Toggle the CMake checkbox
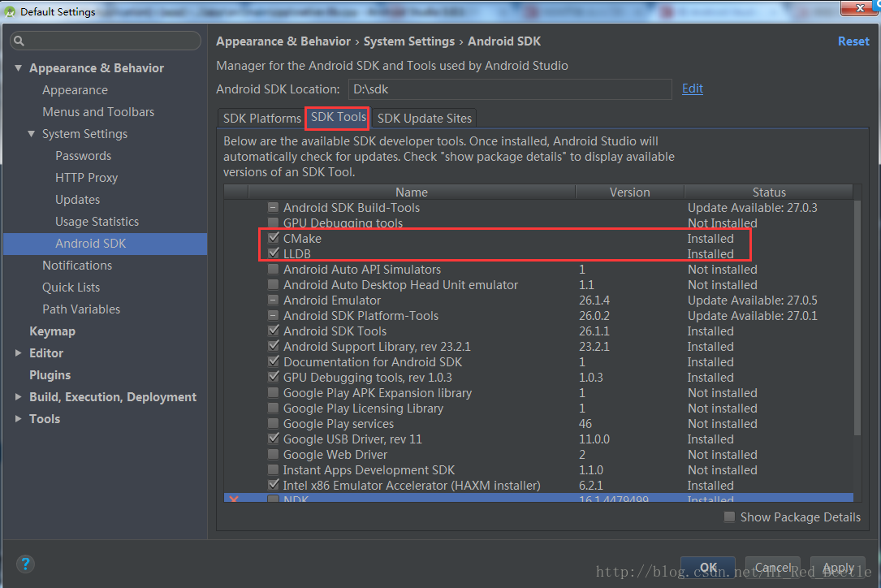 [x=274, y=238]
